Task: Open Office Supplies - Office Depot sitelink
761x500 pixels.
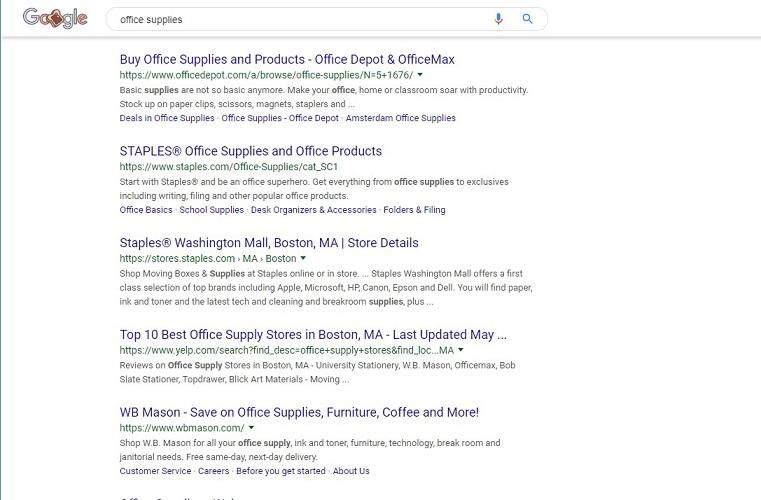Action: [280, 118]
